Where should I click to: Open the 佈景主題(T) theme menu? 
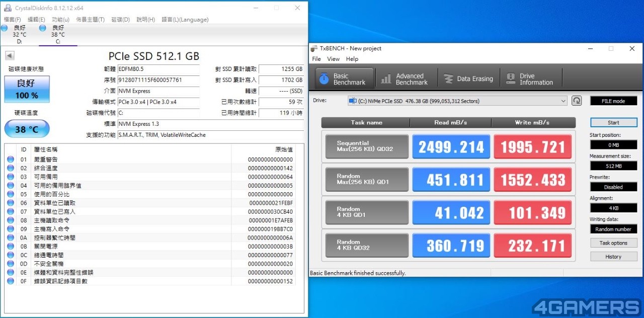[x=91, y=20]
